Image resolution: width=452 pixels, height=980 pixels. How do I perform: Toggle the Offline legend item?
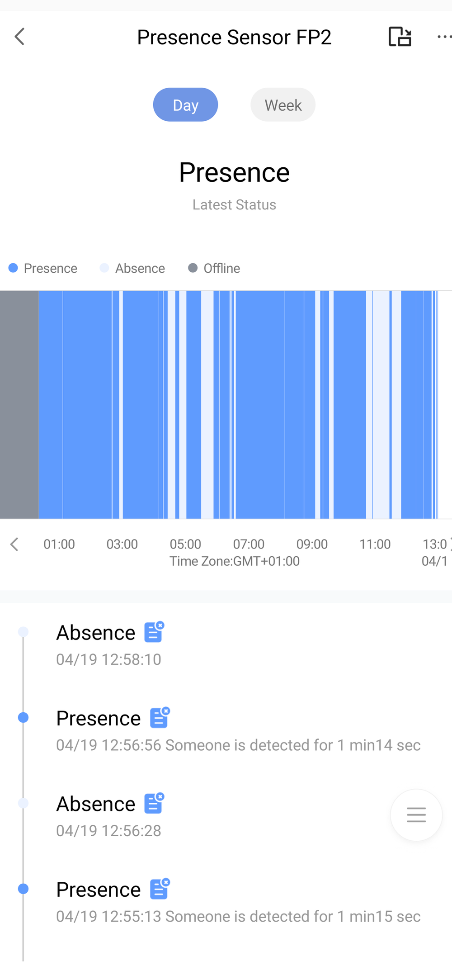[x=214, y=268]
